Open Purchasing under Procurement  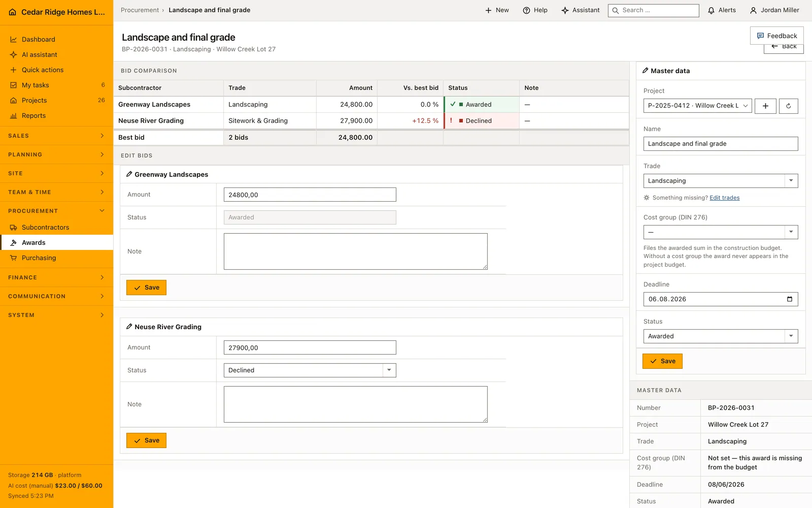[x=56, y=258]
